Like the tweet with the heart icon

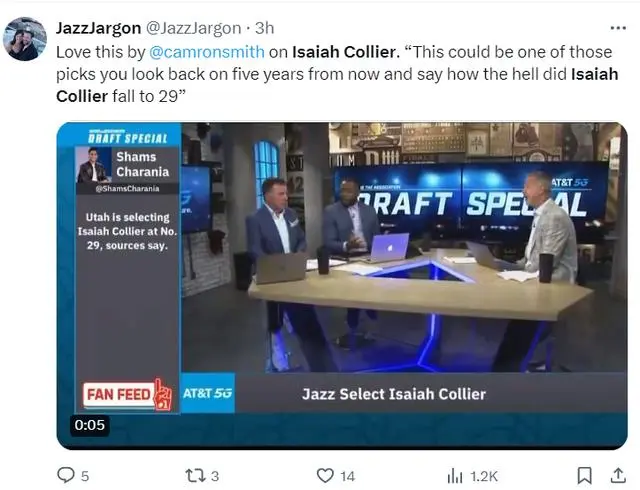tap(325, 476)
